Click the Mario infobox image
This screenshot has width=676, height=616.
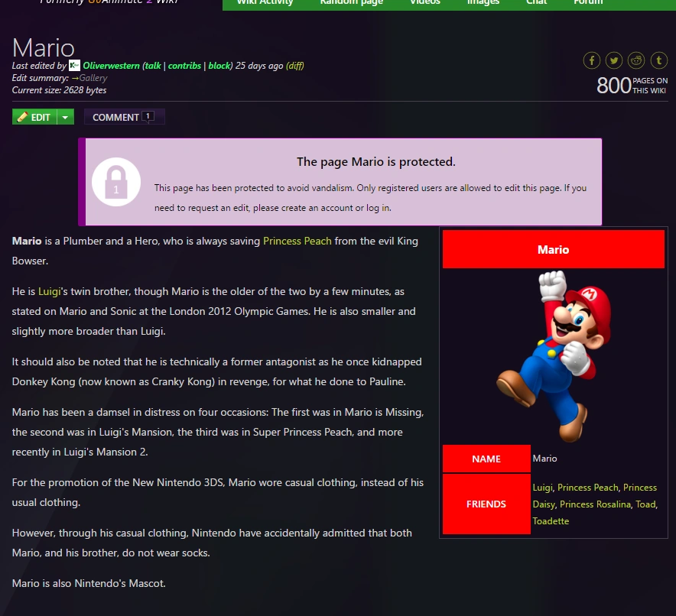[x=554, y=356]
